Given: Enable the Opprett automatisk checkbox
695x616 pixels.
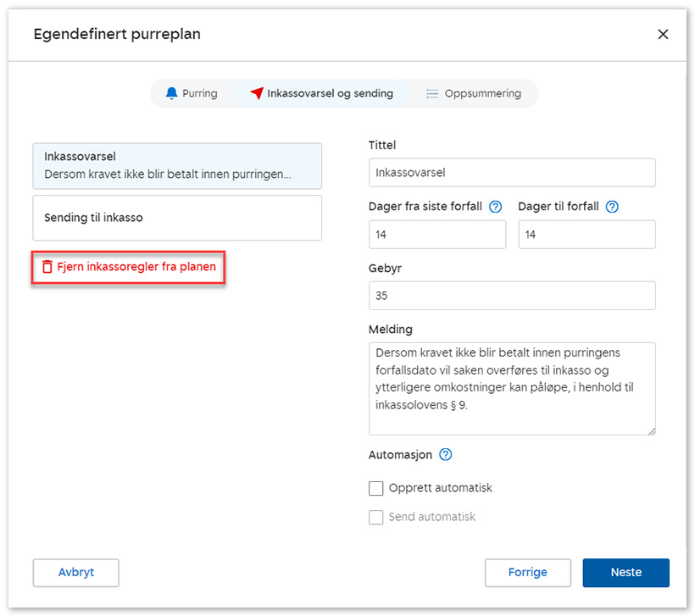Looking at the screenshot, I should [x=376, y=488].
